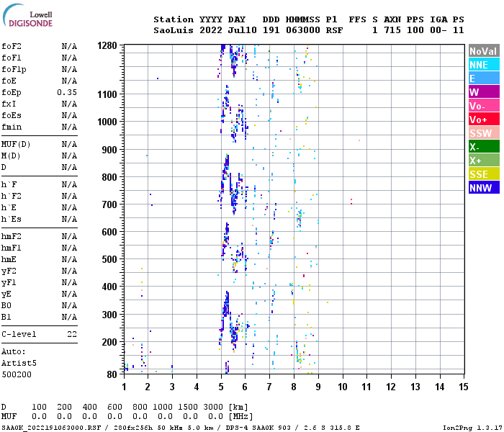Image resolution: width=504 pixels, height=432 pixels.
Task: Select the SSE yellow legend swatch
Action: [x=484, y=174]
